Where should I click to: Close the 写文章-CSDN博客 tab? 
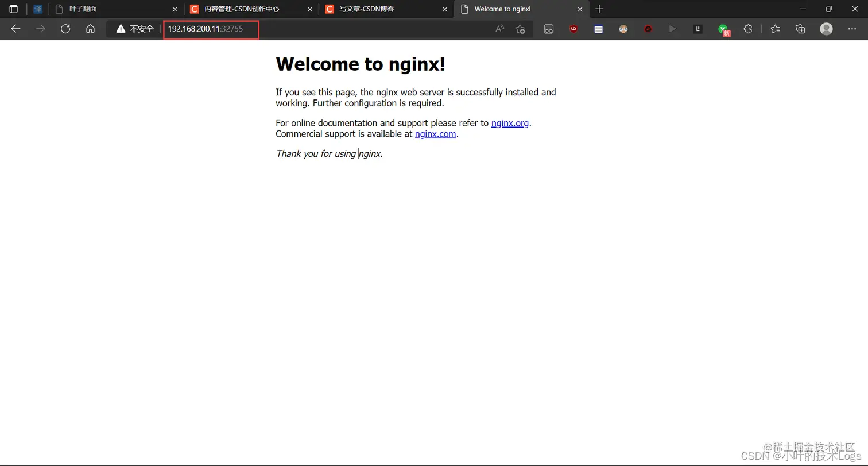click(x=445, y=9)
